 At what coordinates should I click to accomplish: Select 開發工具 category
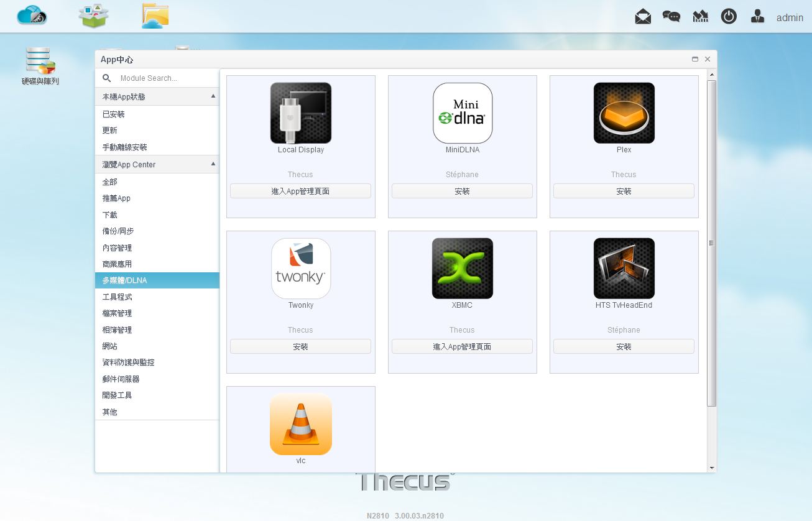[x=157, y=395]
